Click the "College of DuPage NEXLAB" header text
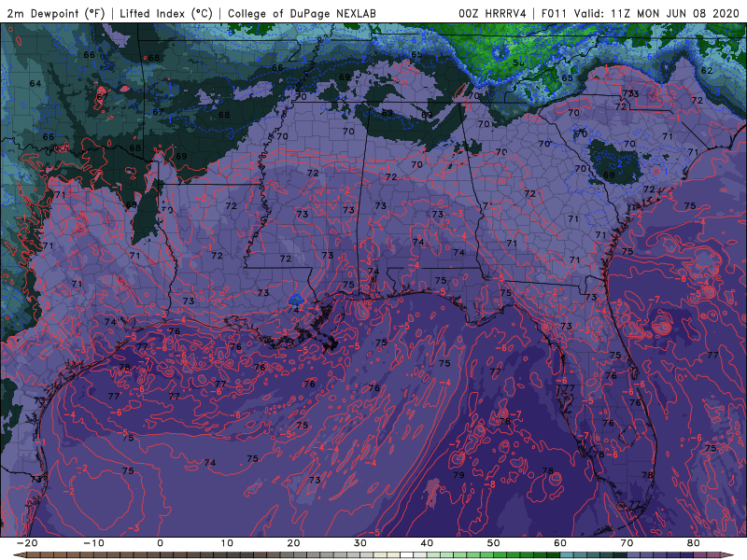 tap(302, 13)
